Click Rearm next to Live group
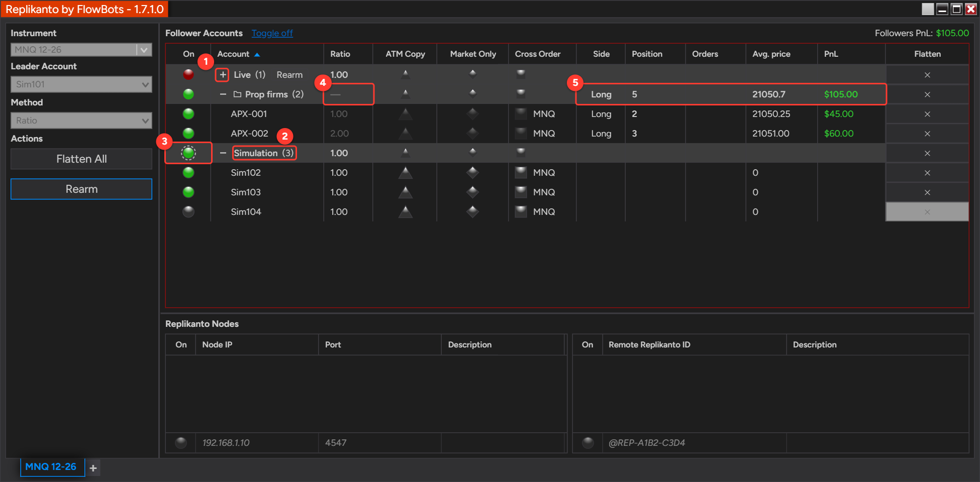 (289, 75)
